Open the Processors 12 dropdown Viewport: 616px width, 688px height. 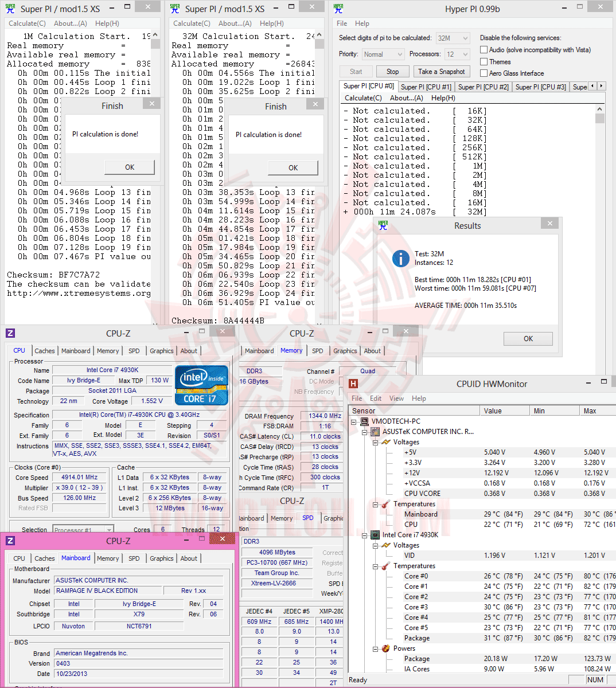coord(457,54)
